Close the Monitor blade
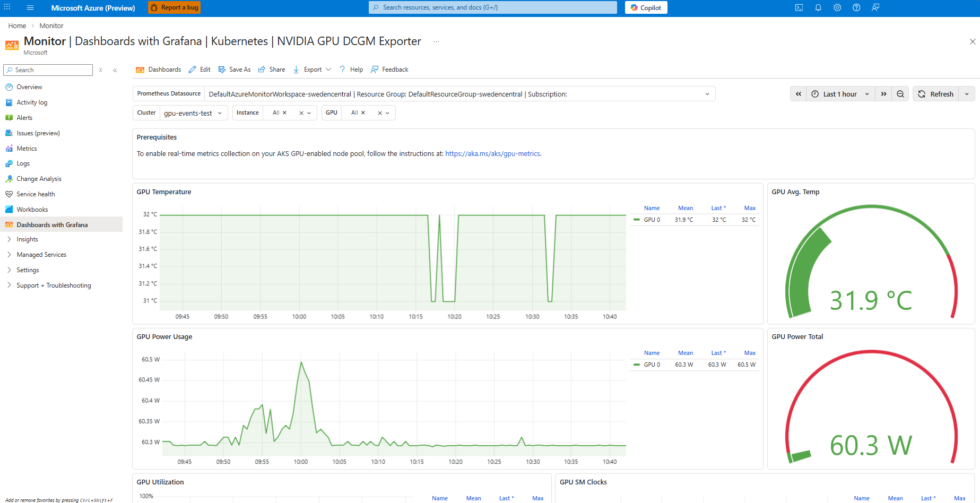 tap(972, 41)
